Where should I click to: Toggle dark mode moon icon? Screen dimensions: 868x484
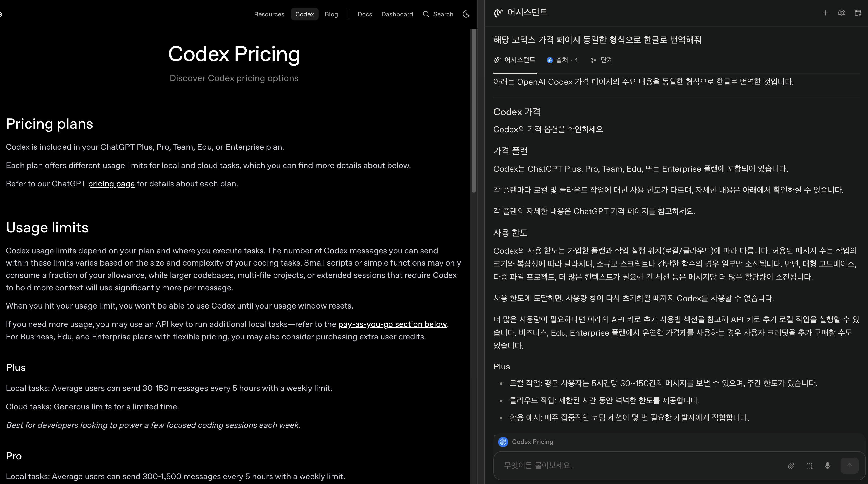[466, 14]
